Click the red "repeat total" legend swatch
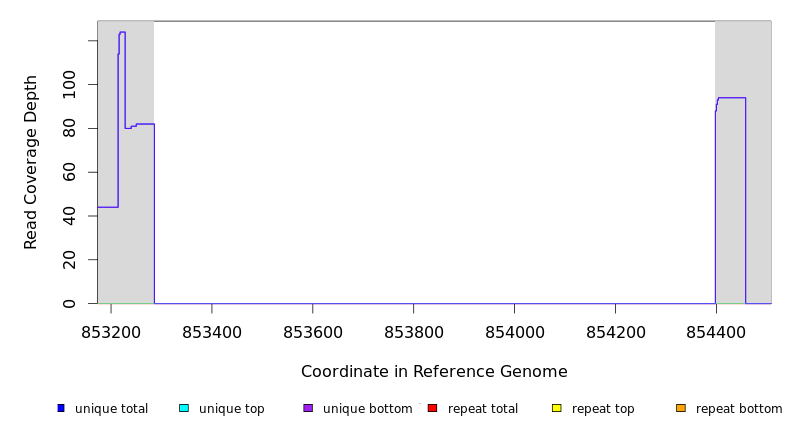 (x=432, y=408)
